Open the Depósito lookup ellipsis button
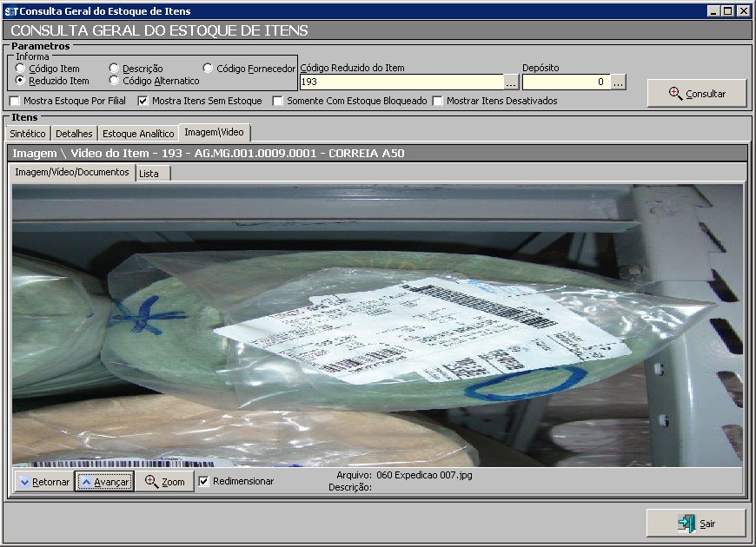756x547 pixels. pos(618,82)
